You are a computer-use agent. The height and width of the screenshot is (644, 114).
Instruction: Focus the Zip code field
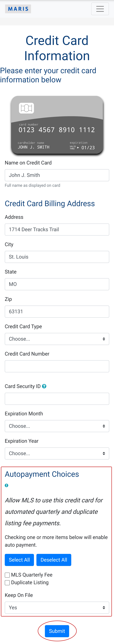click(57, 312)
